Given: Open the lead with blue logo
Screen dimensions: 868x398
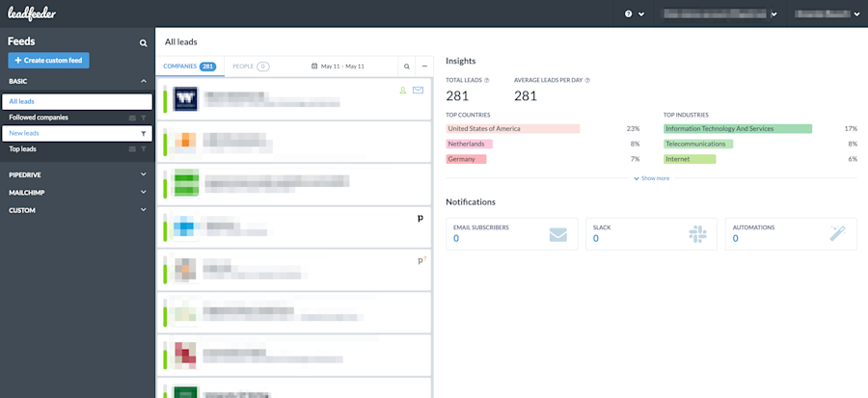Looking at the screenshot, I should click(294, 227).
